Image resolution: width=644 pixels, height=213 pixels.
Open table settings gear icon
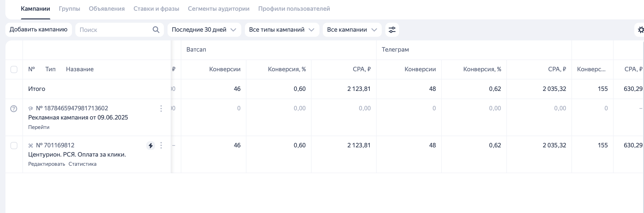pyautogui.click(x=640, y=30)
